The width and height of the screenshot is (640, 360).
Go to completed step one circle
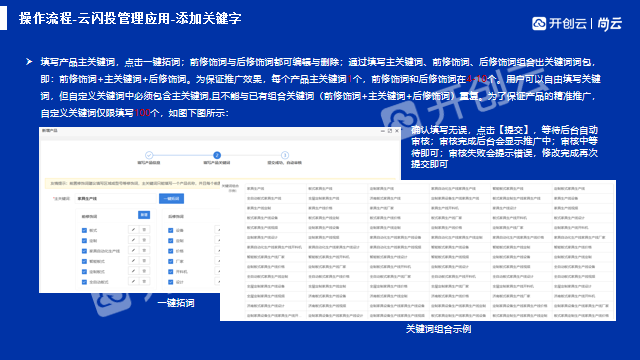pyautogui.click(x=149, y=155)
